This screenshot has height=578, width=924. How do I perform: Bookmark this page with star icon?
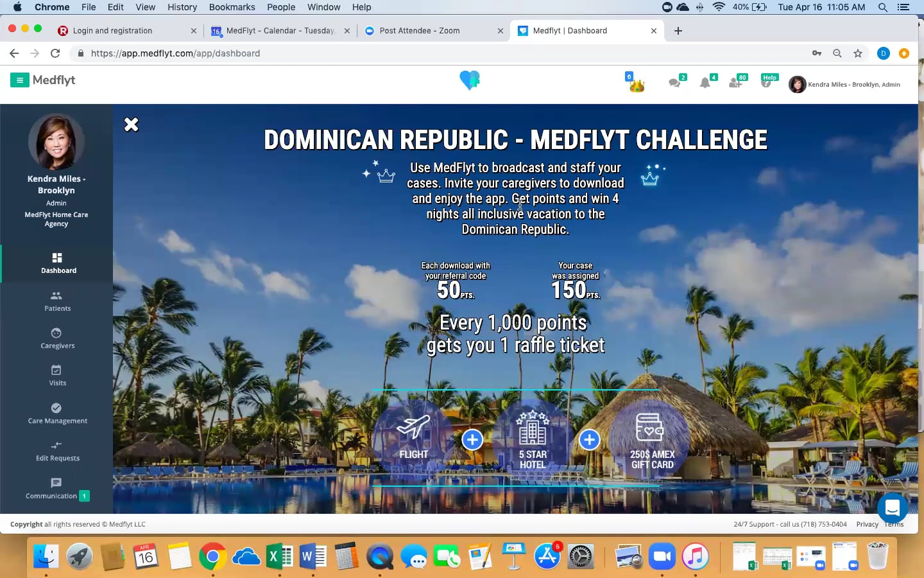tap(858, 53)
